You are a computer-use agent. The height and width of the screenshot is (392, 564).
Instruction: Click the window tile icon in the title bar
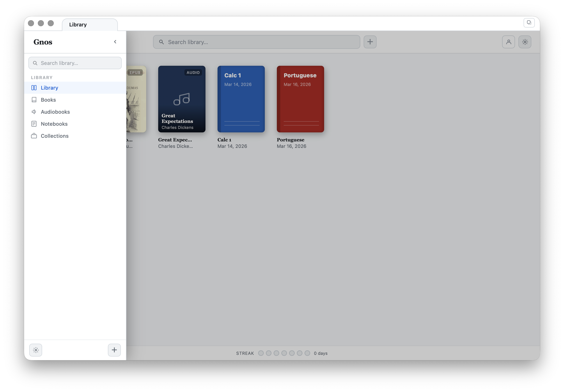pos(529,23)
